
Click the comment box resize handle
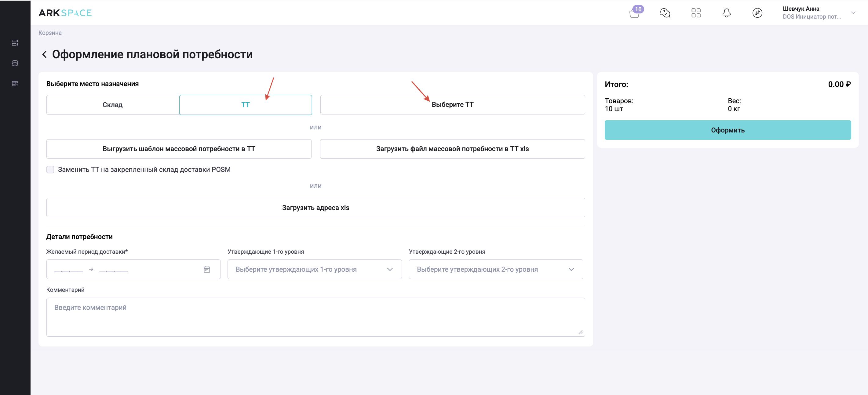580,332
